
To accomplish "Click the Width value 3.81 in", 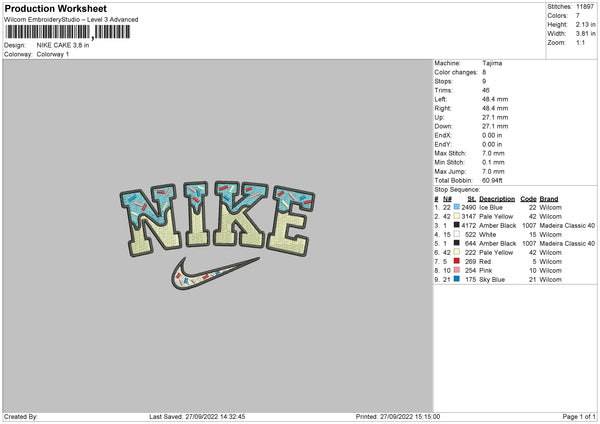I will [585, 34].
